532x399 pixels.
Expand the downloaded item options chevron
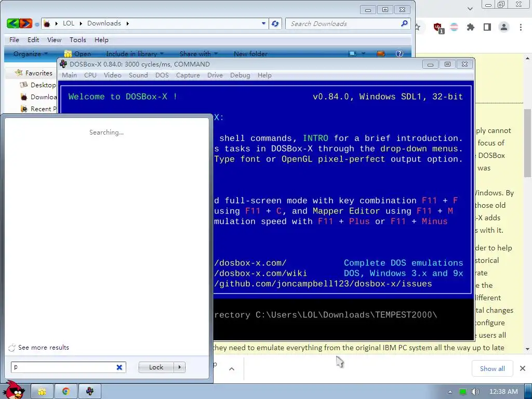tap(232, 369)
